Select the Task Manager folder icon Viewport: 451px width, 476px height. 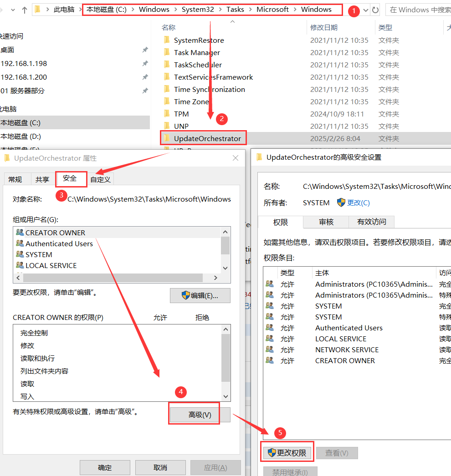[167, 52]
